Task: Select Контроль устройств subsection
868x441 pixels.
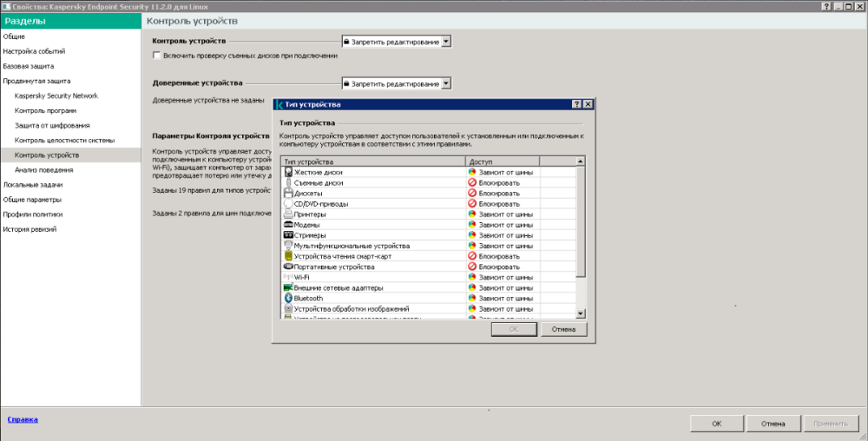Action: coord(70,155)
